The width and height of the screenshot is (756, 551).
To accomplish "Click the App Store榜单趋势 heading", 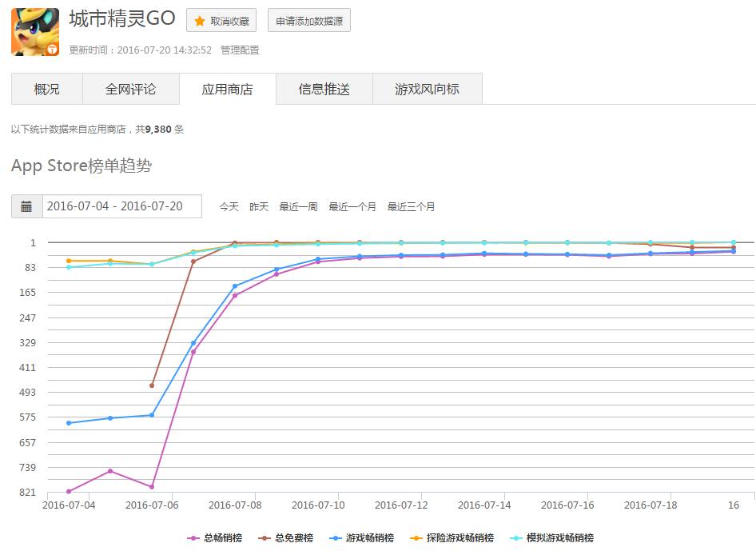I will 82,166.
